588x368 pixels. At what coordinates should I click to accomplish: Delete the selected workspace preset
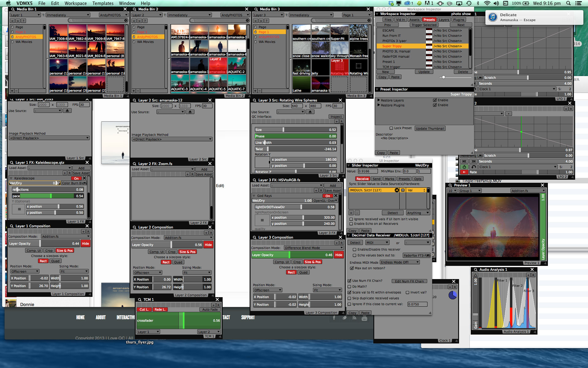coord(463,72)
